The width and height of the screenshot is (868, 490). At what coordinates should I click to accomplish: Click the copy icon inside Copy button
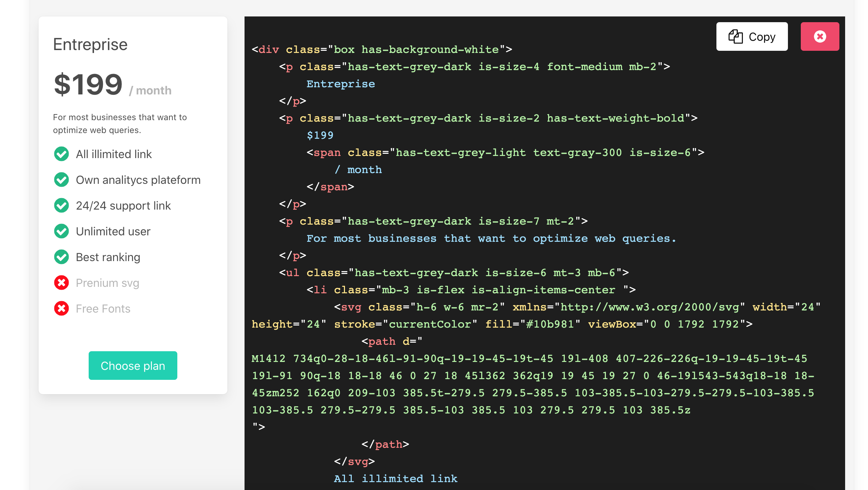[735, 36]
